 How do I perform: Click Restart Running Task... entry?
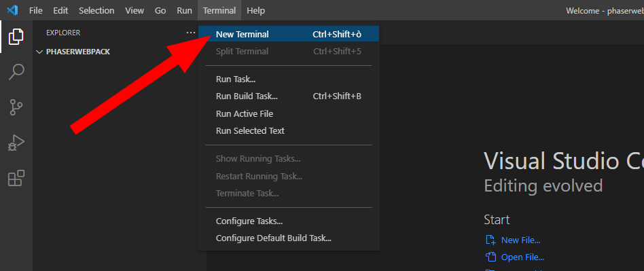(x=289, y=176)
